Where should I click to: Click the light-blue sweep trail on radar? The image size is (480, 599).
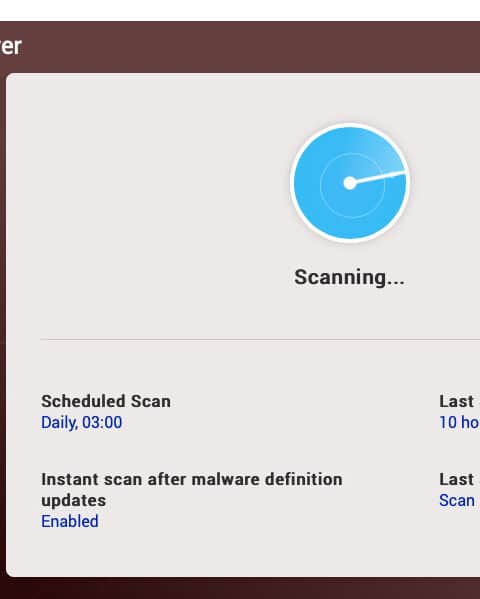tap(384, 153)
